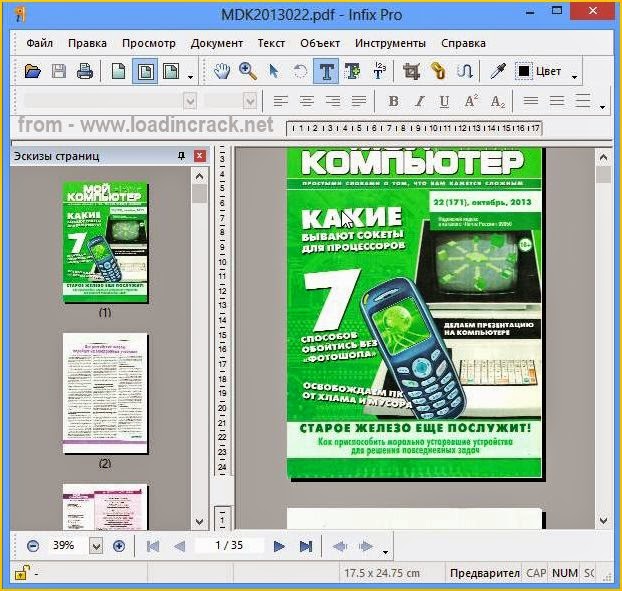Go to last page
This screenshot has width=622, height=591.
click(306, 546)
